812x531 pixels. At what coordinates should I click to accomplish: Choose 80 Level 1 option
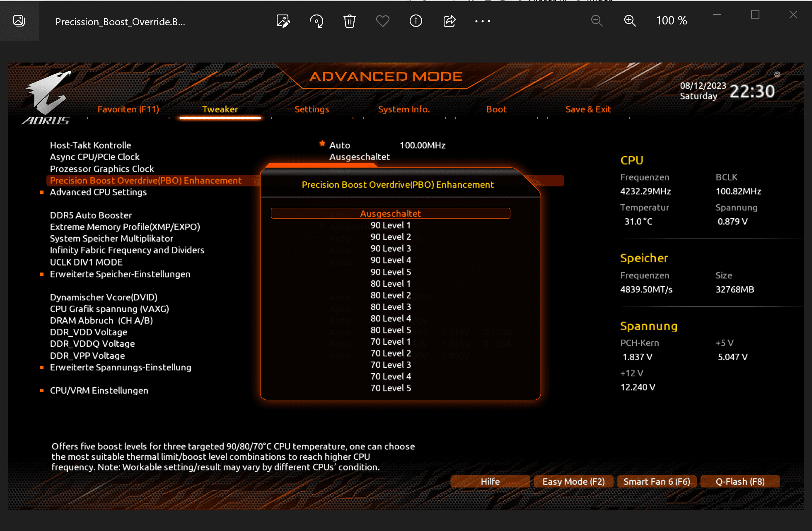pyautogui.click(x=391, y=284)
